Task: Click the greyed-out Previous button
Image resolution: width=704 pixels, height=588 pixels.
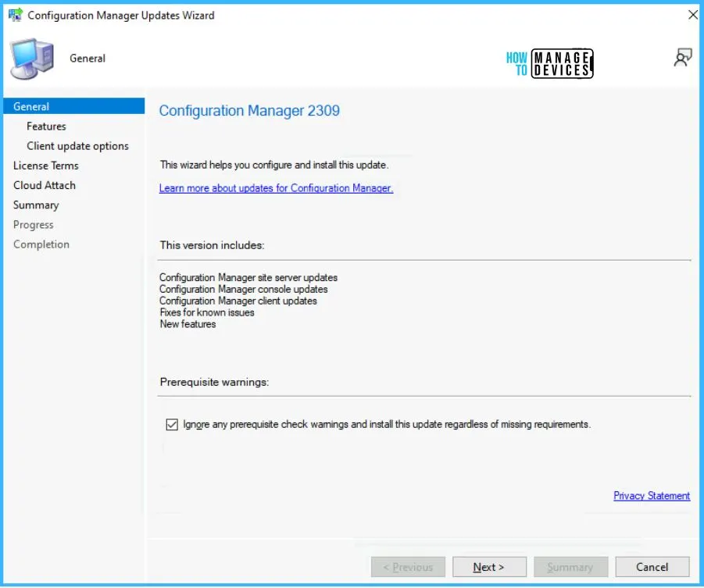Action: coord(408,567)
